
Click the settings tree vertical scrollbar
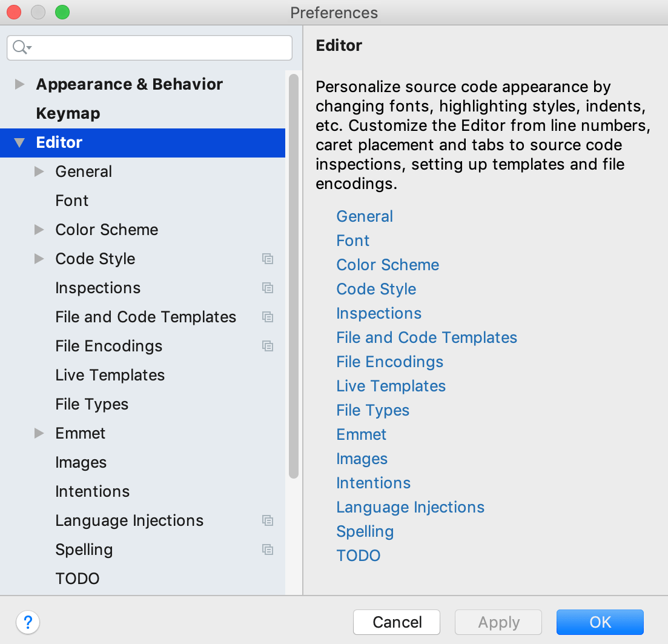(x=294, y=276)
